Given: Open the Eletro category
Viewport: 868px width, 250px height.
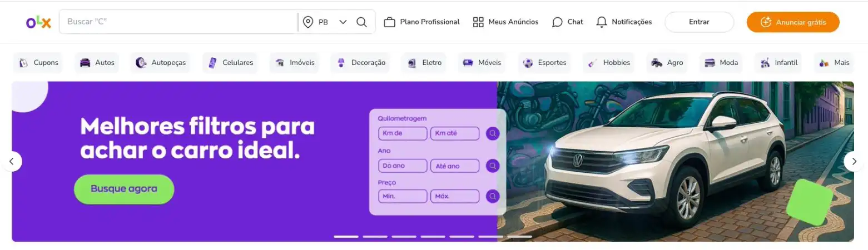Looking at the screenshot, I should point(424,63).
